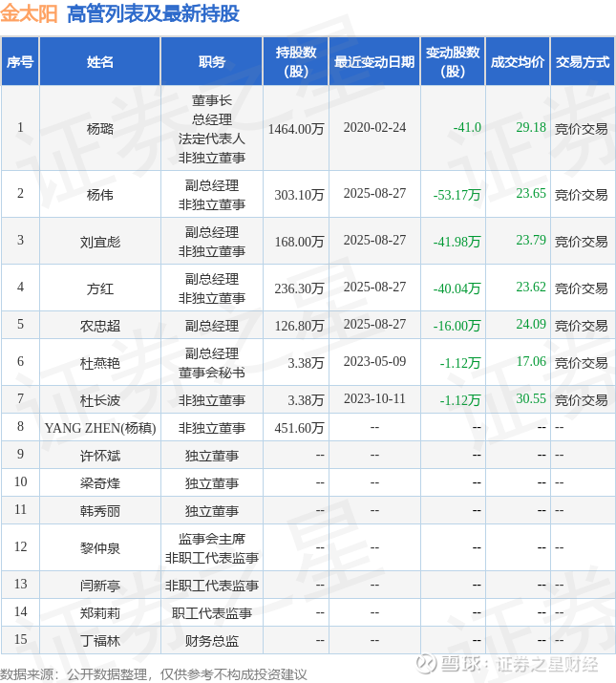Click the 变动股数(股) column header

point(453,61)
